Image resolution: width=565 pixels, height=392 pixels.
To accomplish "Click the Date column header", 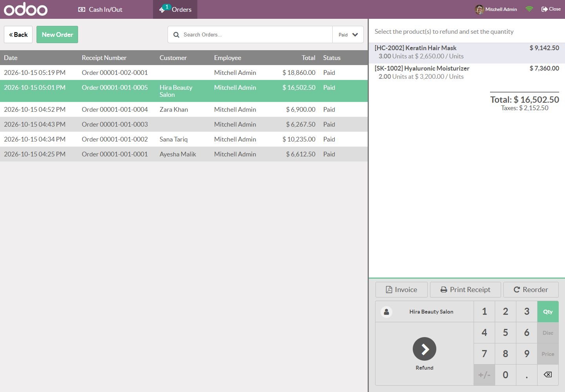I will [x=11, y=58].
